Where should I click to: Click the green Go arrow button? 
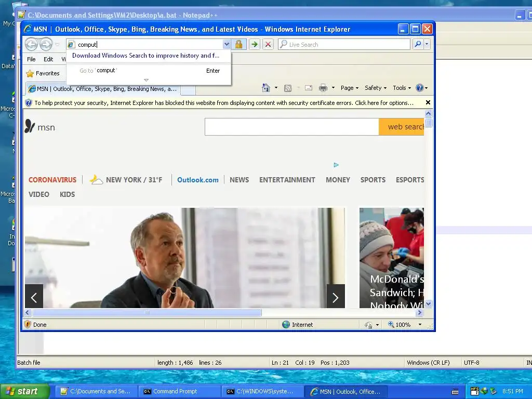pos(254,45)
